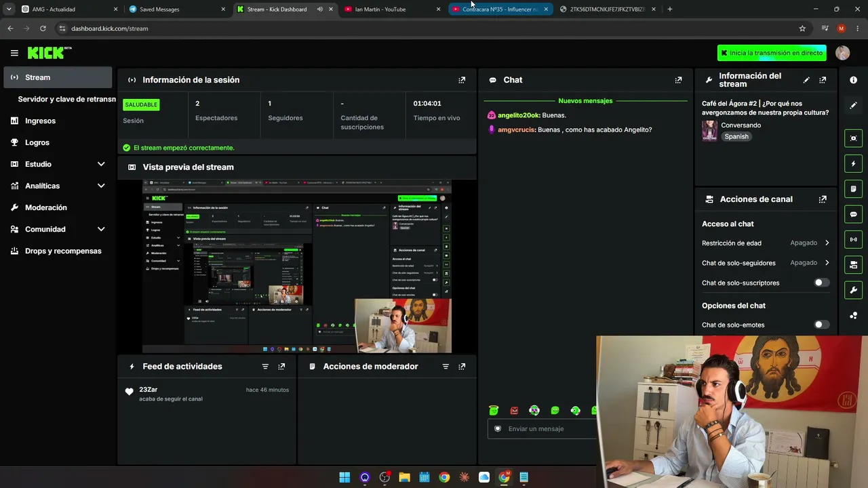The image size is (868, 488).
Task: Insert the smiling green emote
Action: pyautogui.click(x=555, y=410)
